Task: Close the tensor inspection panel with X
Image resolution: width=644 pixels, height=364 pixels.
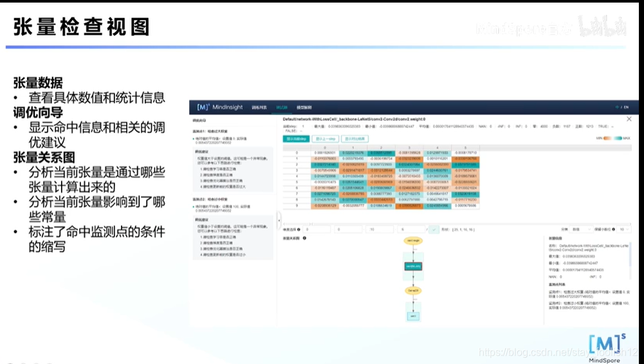Action: [x=629, y=119]
